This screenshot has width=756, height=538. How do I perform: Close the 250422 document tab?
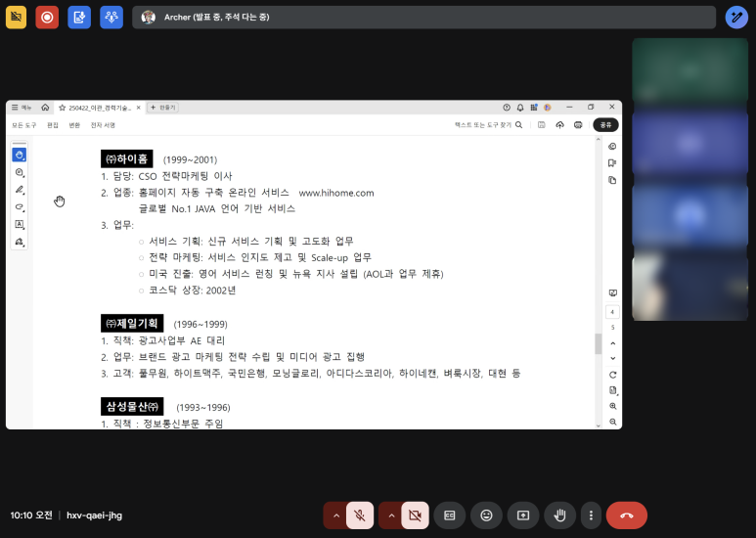point(138,108)
